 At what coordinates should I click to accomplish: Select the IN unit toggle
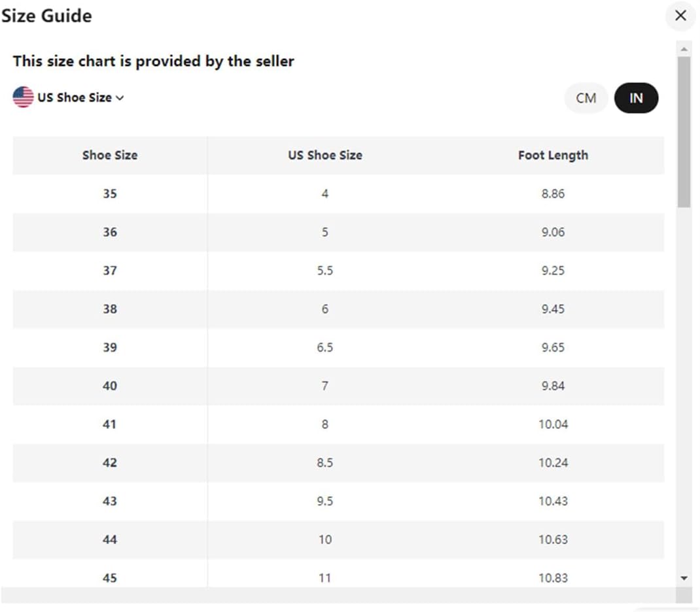(636, 97)
